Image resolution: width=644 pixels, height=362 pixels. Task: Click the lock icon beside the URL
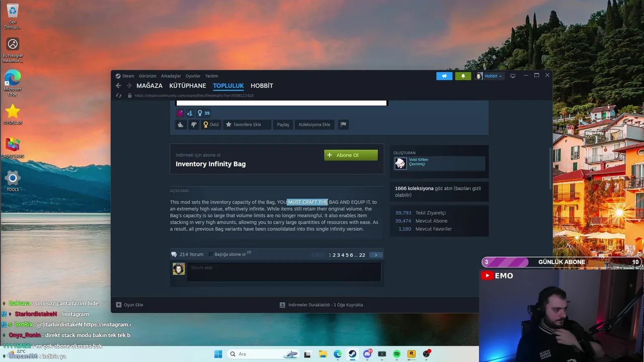click(x=130, y=96)
